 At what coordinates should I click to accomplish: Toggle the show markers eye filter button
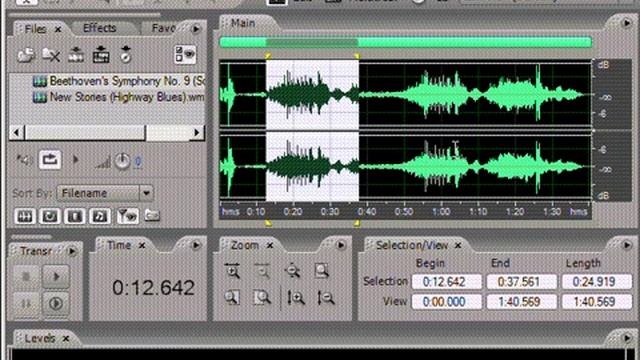coord(128,216)
